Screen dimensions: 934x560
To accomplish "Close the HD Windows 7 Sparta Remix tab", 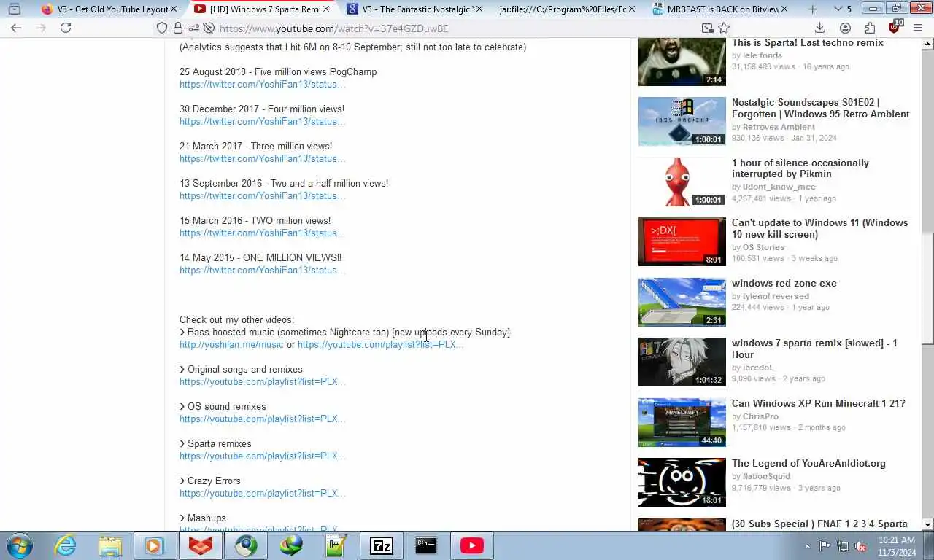I will point(326,9).
